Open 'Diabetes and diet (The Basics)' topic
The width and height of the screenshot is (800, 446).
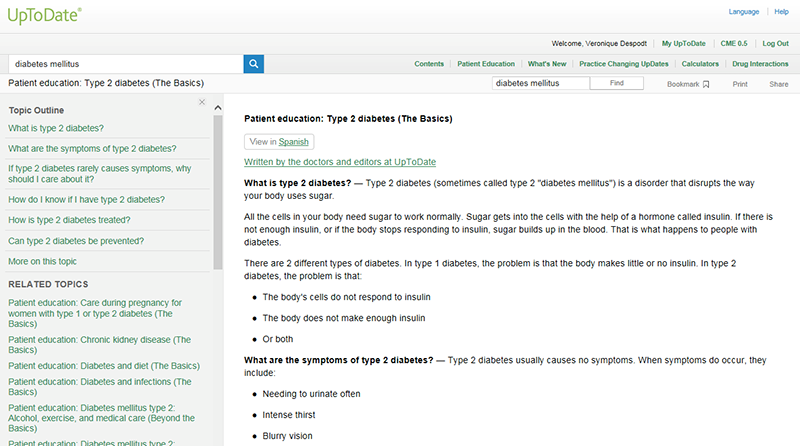tap(104, 366)
